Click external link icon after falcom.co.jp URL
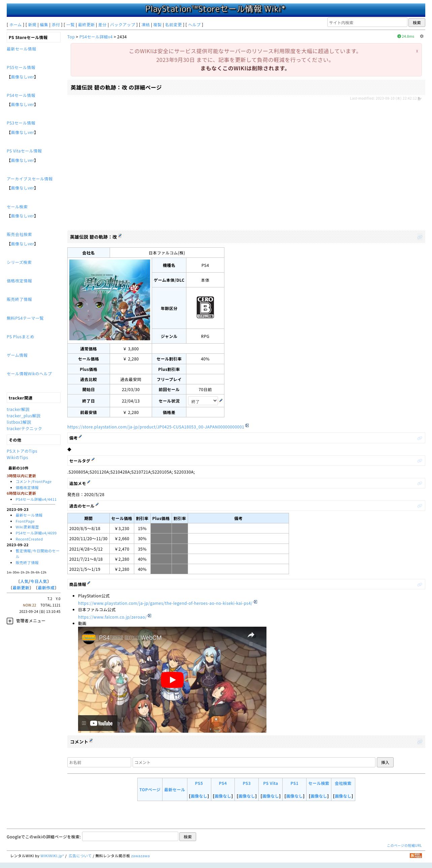Image resolution: width=432 pixels, height=868 pixels. coord(149,616)
